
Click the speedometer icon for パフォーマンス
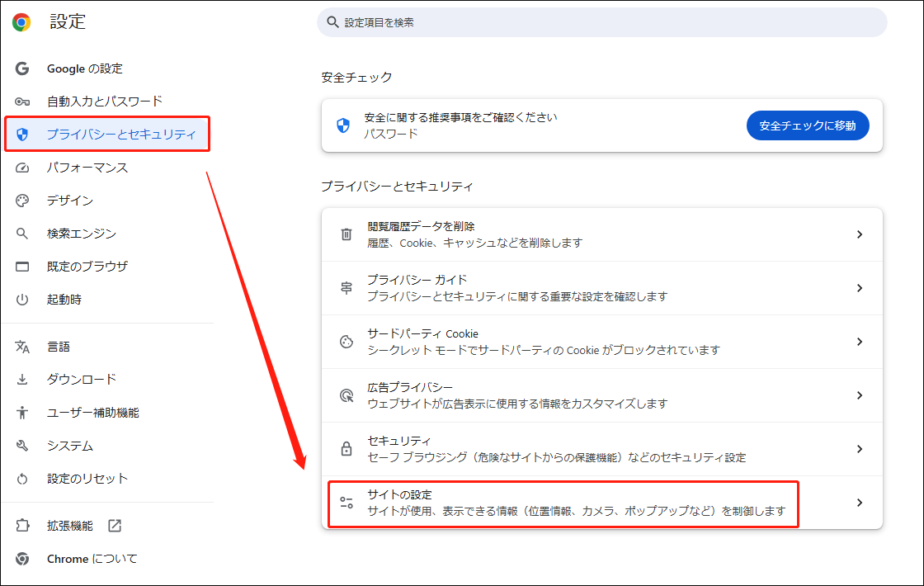[x=22, y=168]
